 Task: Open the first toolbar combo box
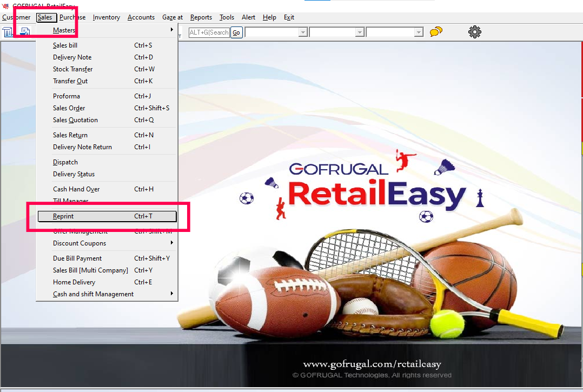pyautogui.click(x=276, y=32)
